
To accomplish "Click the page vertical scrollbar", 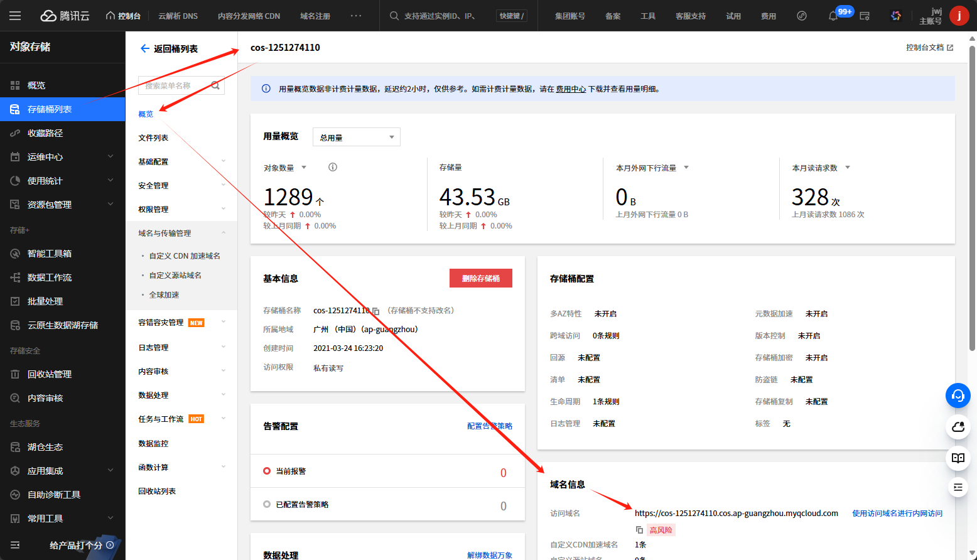I will (x=972, y=198).
